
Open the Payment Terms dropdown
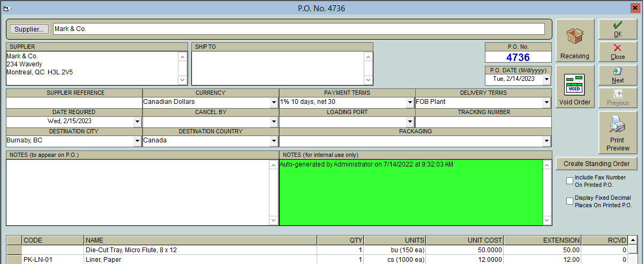(x=410, y=102)
